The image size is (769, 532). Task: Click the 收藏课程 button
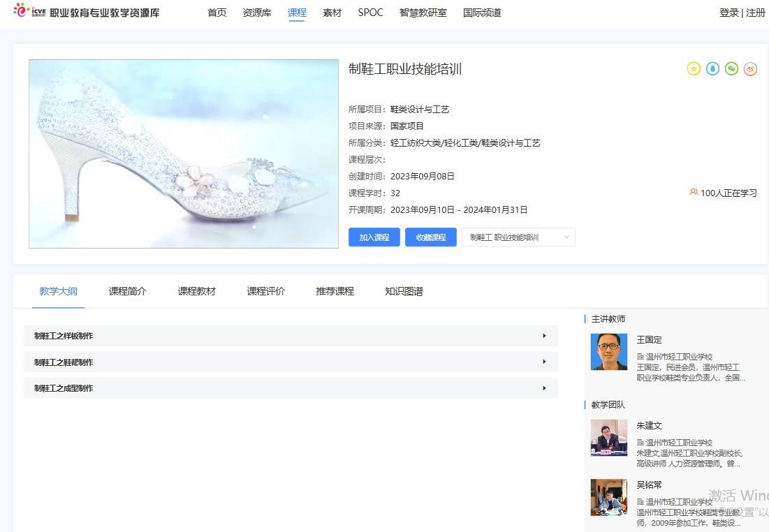click(x=431, y=237)
